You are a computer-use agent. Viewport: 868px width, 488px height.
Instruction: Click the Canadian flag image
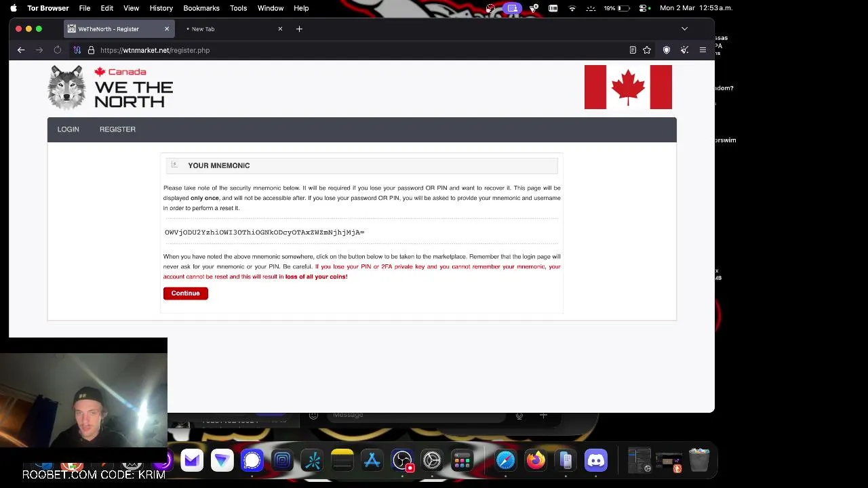click(628, 87)
